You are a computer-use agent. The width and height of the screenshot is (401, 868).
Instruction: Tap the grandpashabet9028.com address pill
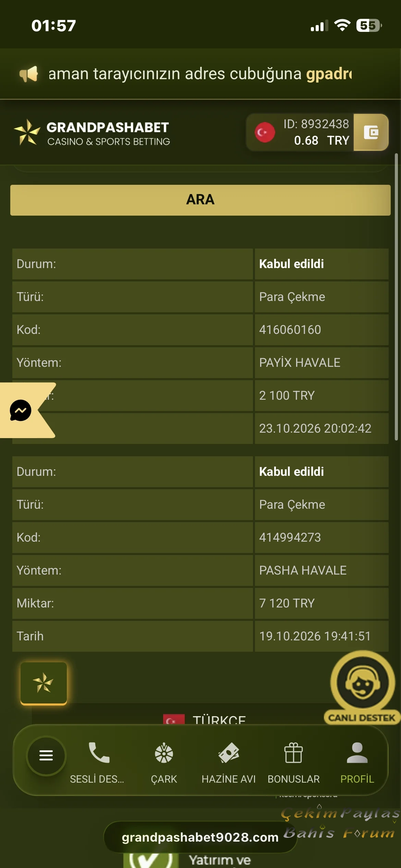coord(200,837)
